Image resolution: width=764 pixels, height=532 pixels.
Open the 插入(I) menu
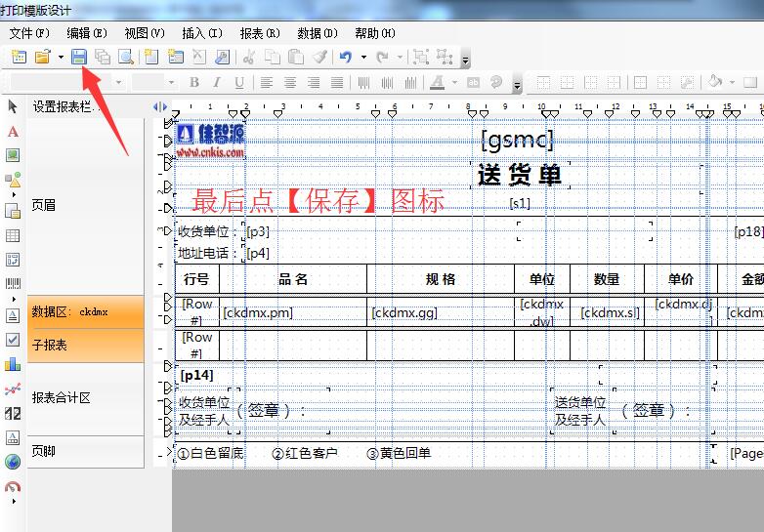click(202, 33)
